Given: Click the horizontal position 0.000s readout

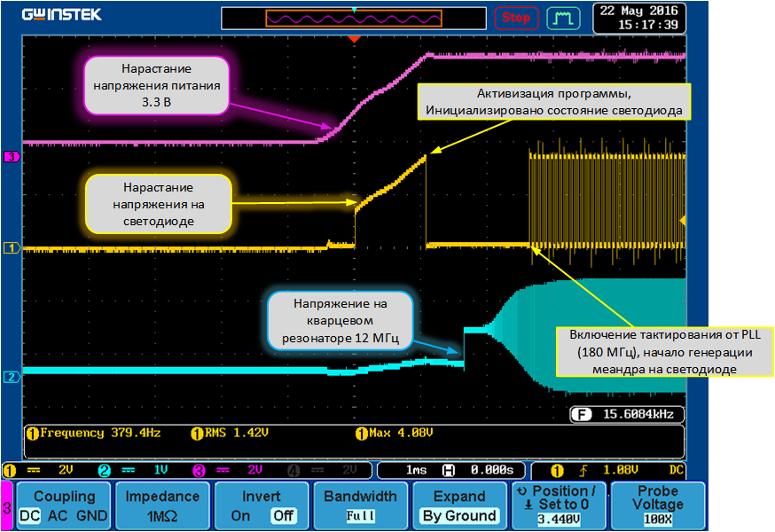Looking at the screenshot, I should click(x=492, y=470).
